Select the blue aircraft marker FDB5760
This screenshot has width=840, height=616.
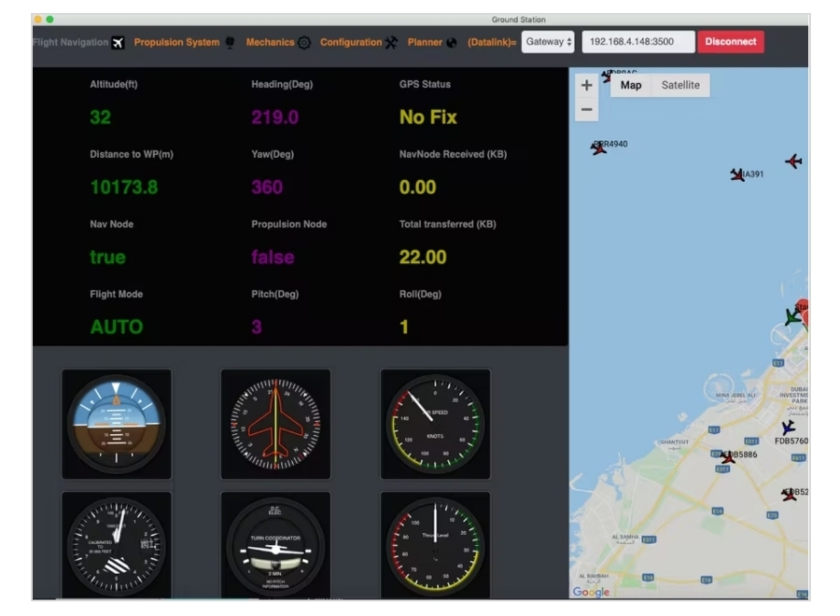point(788,427)
